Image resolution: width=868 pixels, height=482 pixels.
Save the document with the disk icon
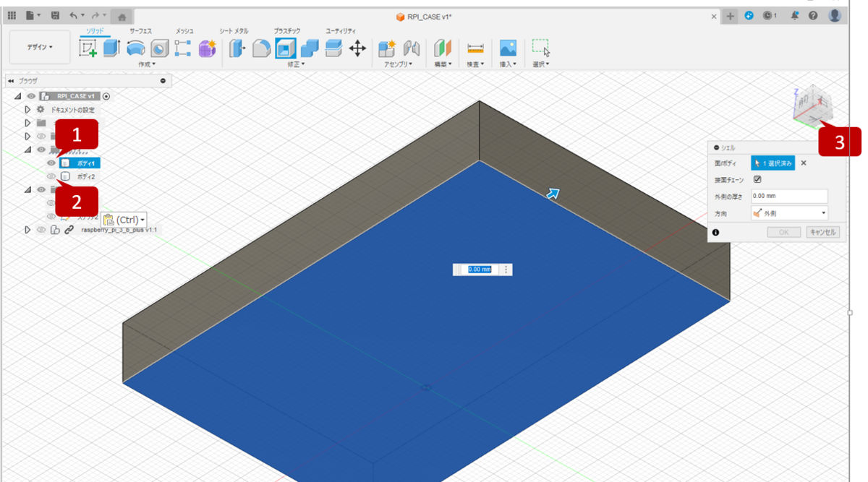click(56, 15)
